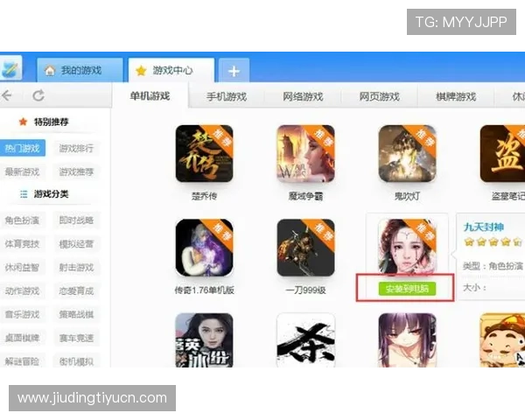525x420 pixels.
Task: Select 单机游戏 category tab
Action: [x=150, y=96]
